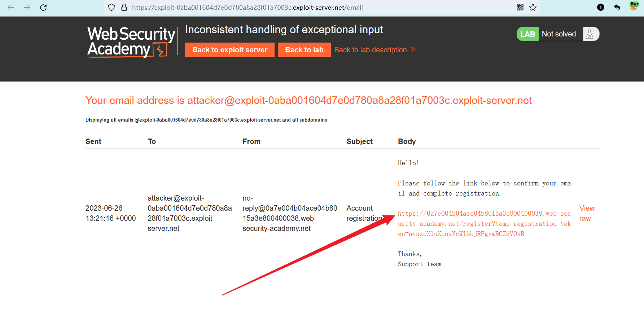Click the browser forward arrow

(x=27, y=8)
